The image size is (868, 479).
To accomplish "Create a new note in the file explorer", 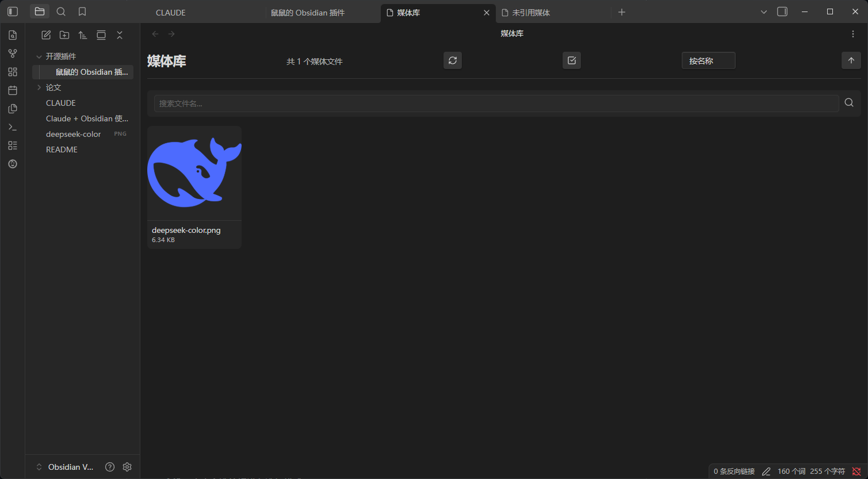I will click(46, 35).
